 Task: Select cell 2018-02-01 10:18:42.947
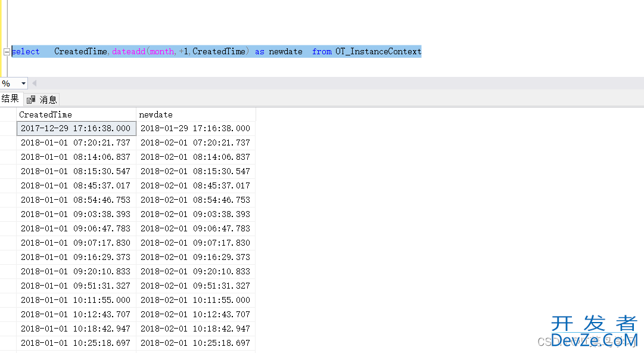[x=196, y=329]
